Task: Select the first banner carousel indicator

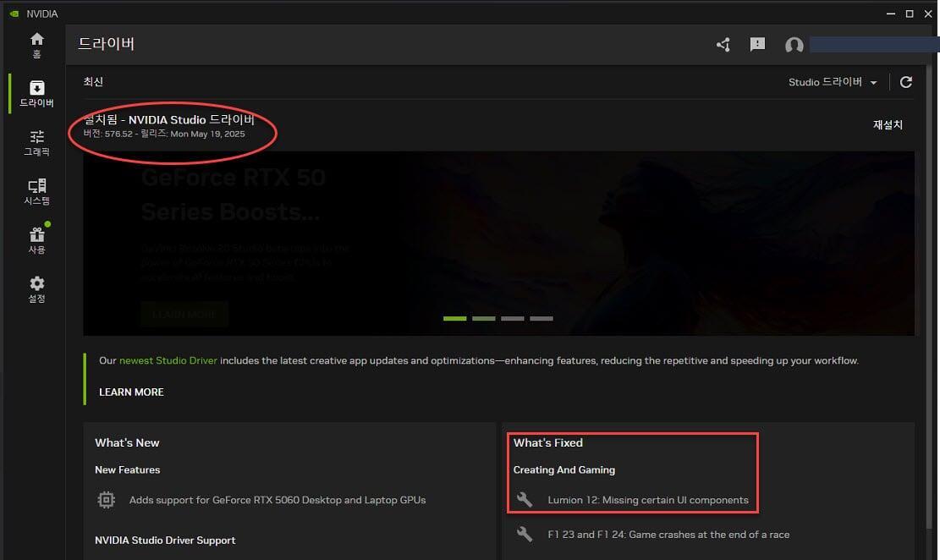Action: click(x=455, y=318)
